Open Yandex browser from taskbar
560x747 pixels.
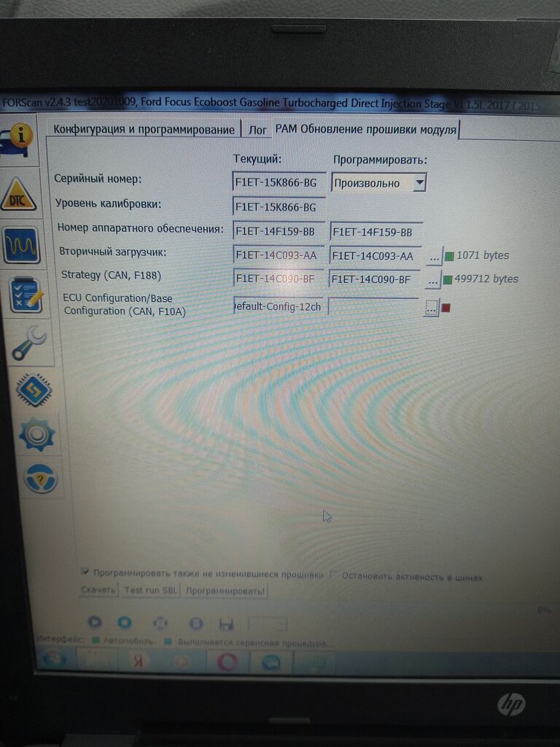pos(139,661)
